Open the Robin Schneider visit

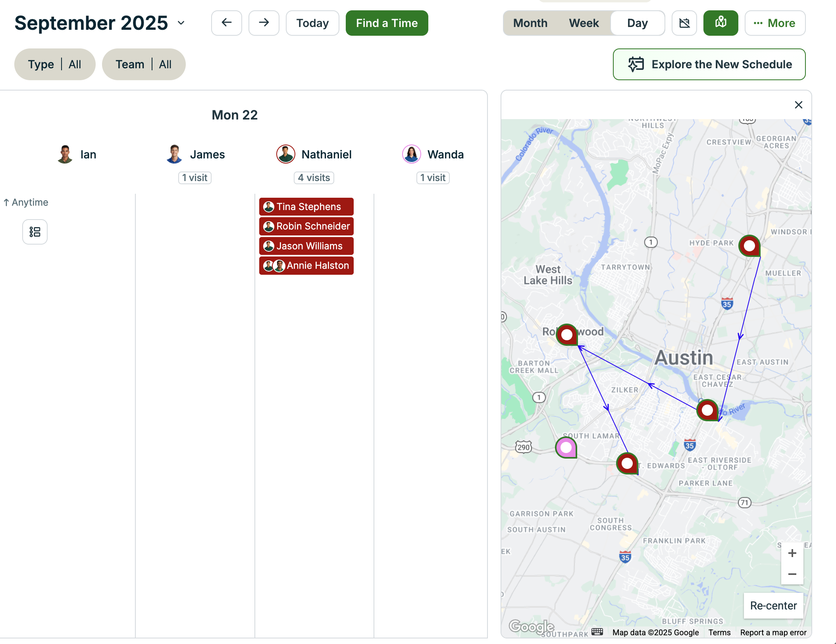(x=306, y=226)
